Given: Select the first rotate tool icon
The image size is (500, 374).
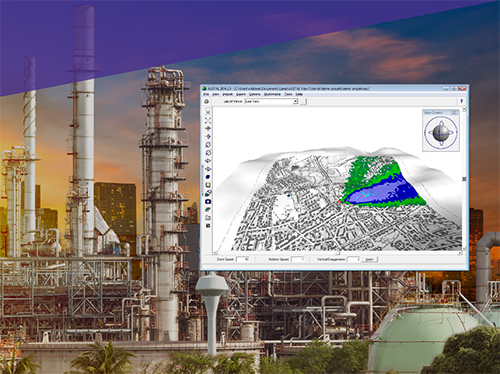Looking at the screenshot, I should click(x=208, y=145).
